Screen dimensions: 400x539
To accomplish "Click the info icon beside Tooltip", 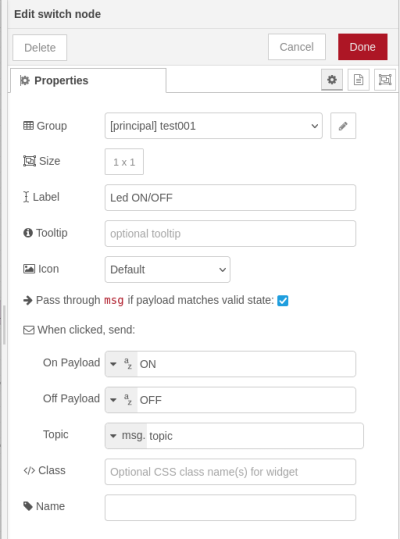I will pyautogui.click(x=28, y=233).
